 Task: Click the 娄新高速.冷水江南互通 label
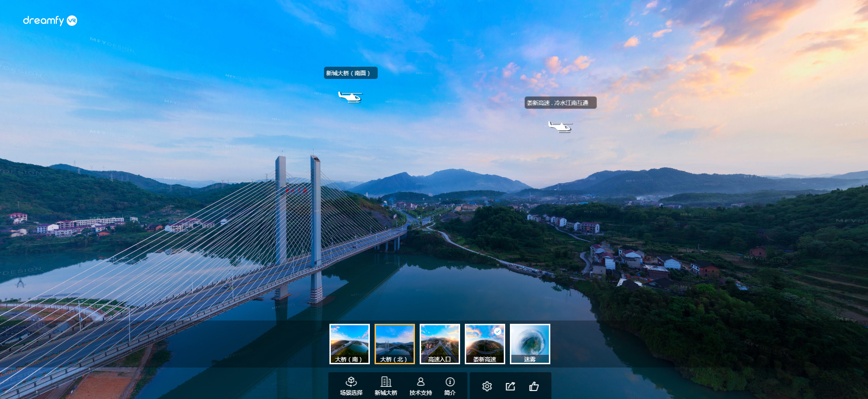tap(560, 103)
